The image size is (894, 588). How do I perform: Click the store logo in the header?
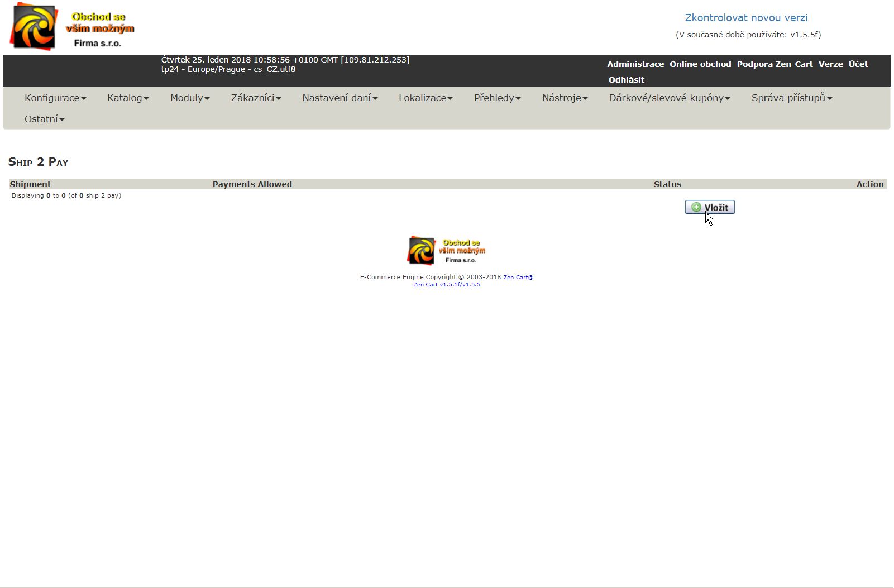[x=72, y=27]
